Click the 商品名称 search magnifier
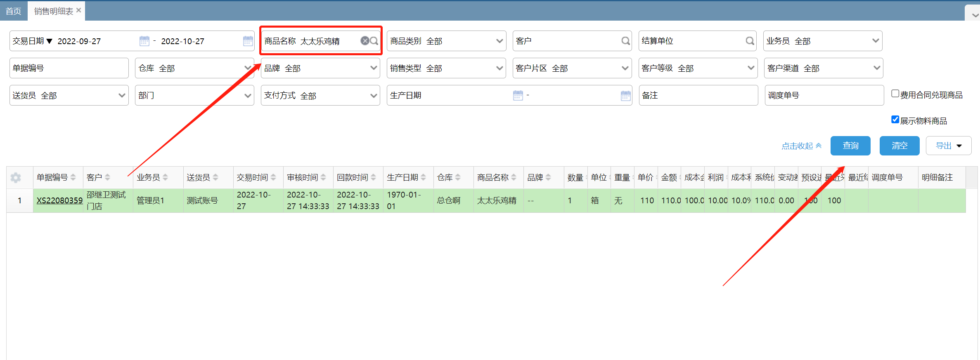The width and height of the screenshot is (980, 360). [374, 41]
